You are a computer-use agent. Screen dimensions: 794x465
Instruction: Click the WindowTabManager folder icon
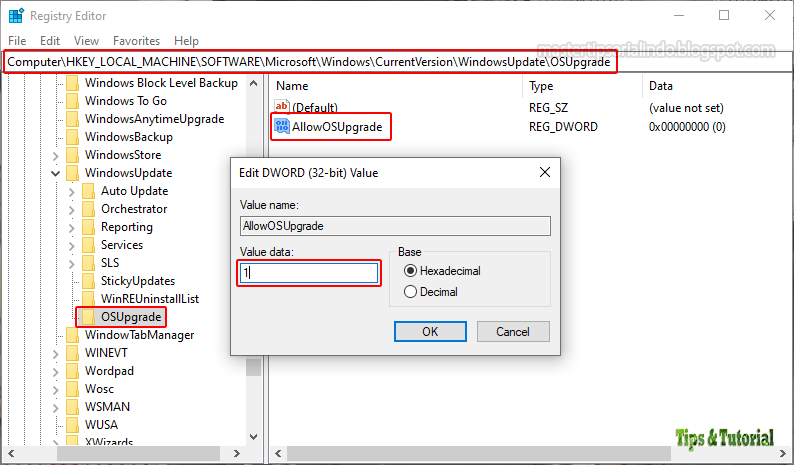point(72,335)
